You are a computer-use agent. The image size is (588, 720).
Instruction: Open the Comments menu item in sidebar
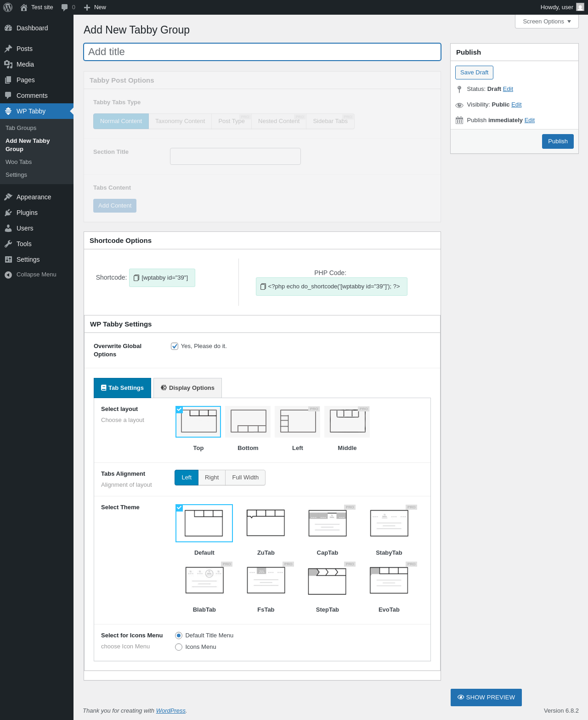(37, 96)
